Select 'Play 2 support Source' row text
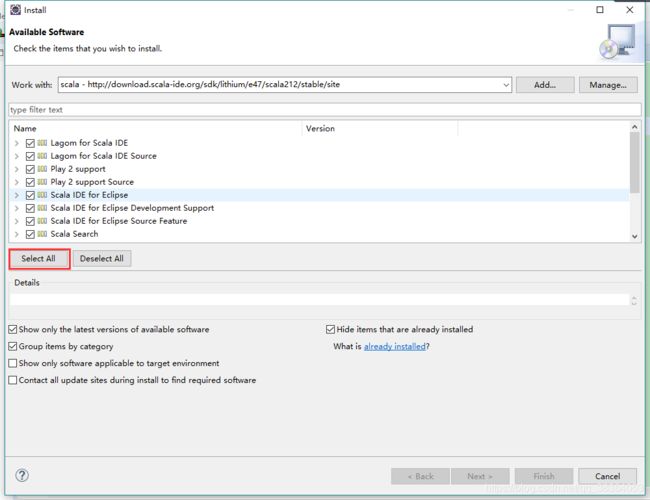Viewport: 650px width, 500px height. 92,182
